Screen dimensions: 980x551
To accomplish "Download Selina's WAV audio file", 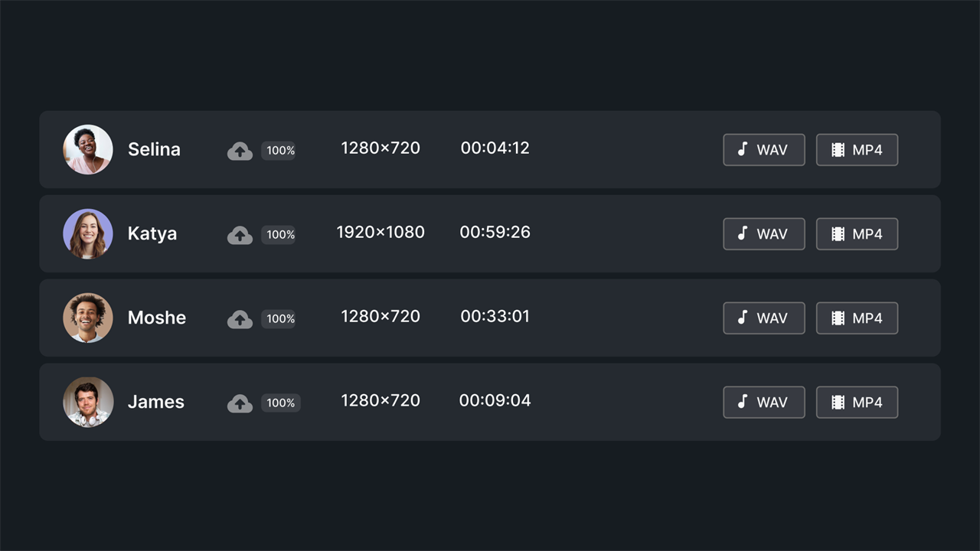I will (764, 150).
